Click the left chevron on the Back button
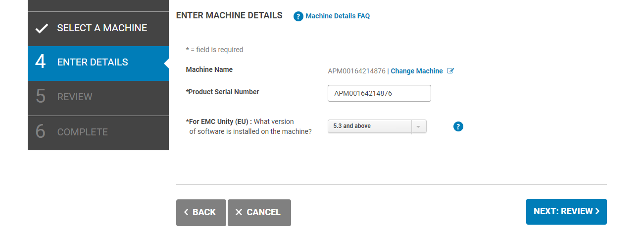The image size is (644, 243). point(186,212)
